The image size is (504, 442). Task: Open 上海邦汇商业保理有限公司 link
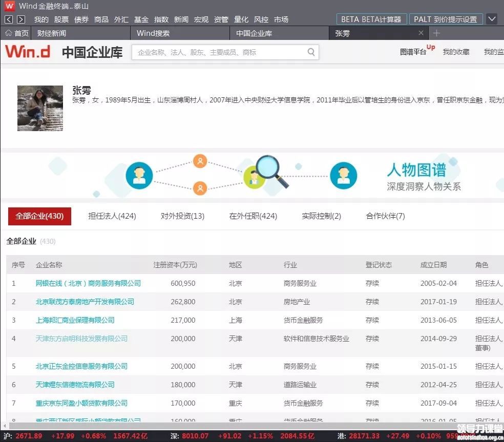point(75,320)
